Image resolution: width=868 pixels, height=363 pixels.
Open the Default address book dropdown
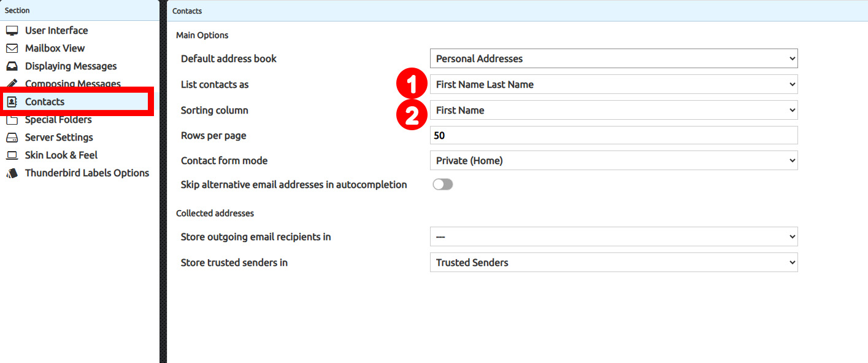tap(613, 59)
